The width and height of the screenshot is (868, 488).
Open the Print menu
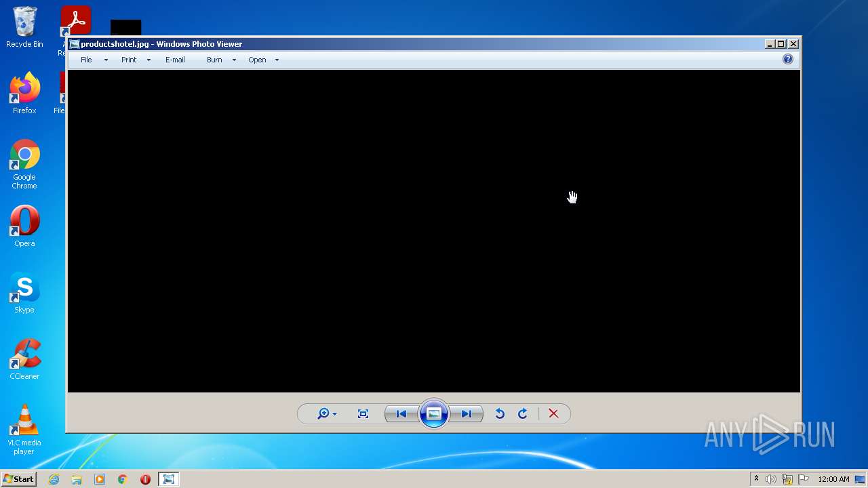129,60
